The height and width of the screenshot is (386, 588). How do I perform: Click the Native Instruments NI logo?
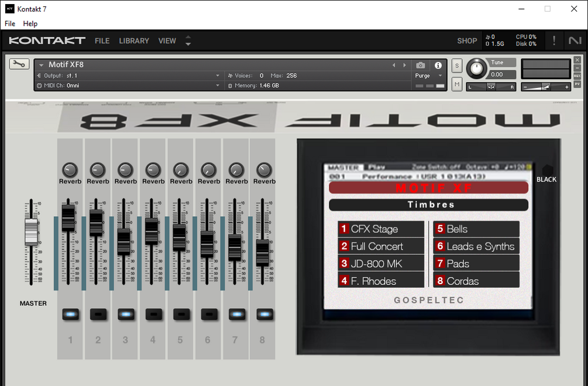(x=575, y=40)
